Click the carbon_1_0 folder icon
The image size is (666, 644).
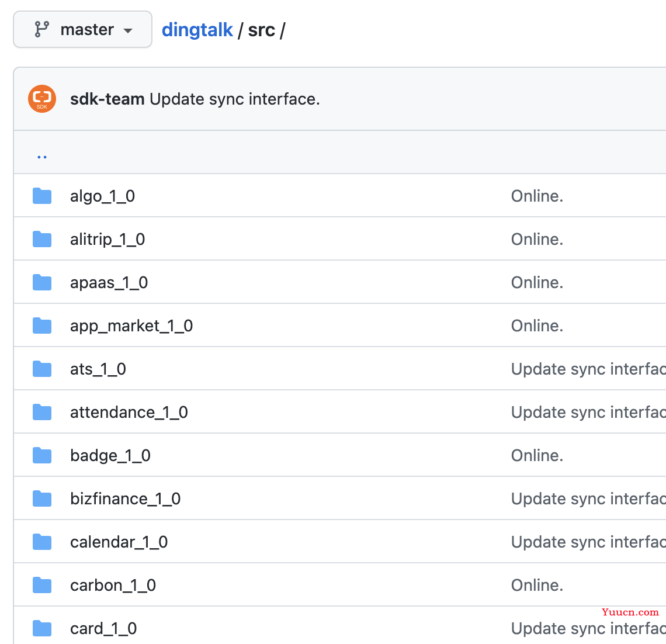[x=42, y=586]
